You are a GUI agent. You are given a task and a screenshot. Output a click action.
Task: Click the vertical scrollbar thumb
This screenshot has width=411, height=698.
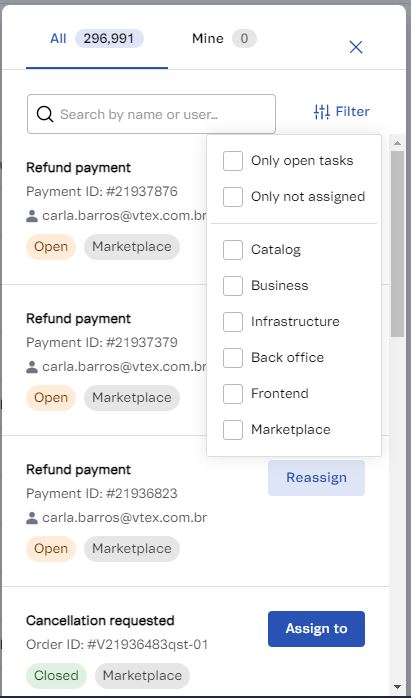tap(397, 244)
